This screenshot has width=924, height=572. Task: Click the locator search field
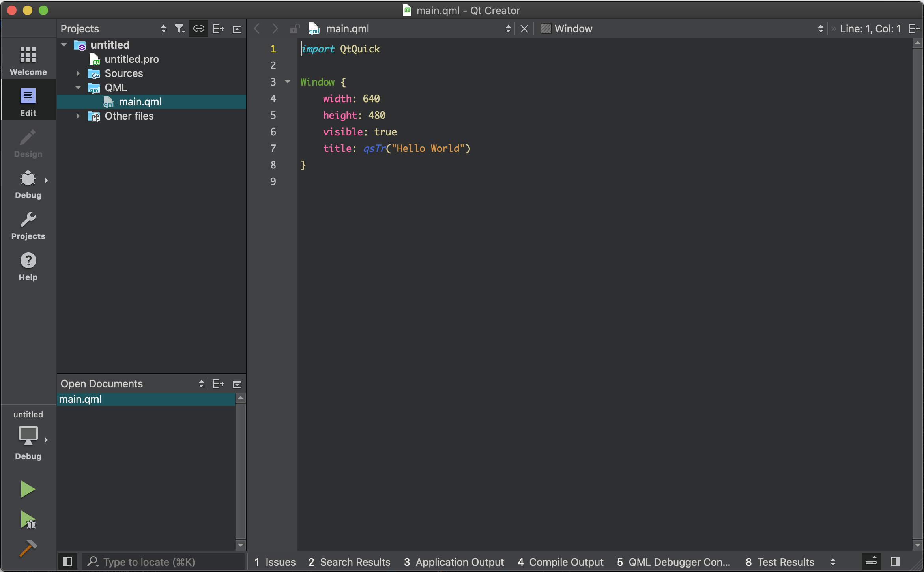coord(163,562)
